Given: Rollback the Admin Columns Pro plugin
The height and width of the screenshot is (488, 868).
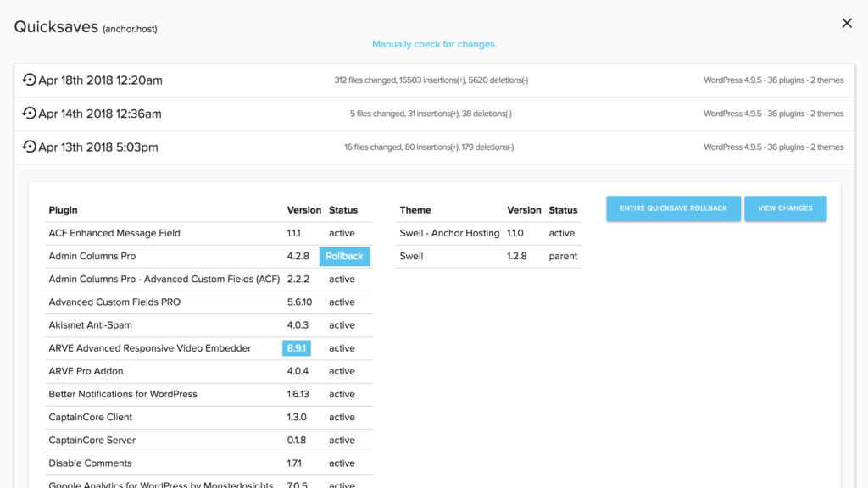Looking at the screenshot, I should coord(344,256).
